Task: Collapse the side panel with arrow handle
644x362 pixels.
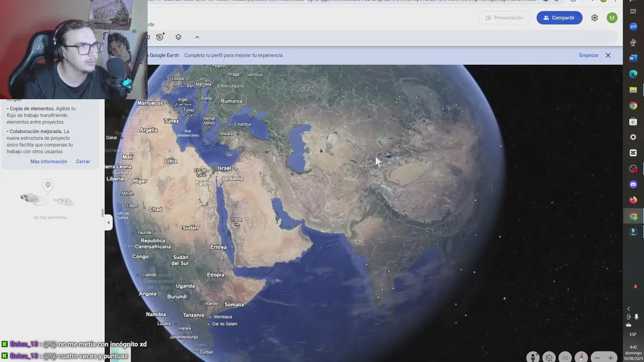Action: tap(108, 222)
